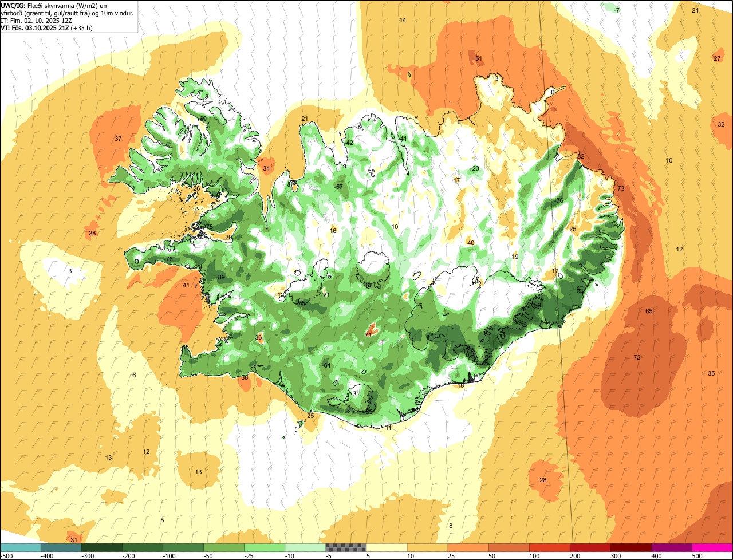Click the value -57 in north-central Iceland
733x560 pixels.
coord(338,187)
